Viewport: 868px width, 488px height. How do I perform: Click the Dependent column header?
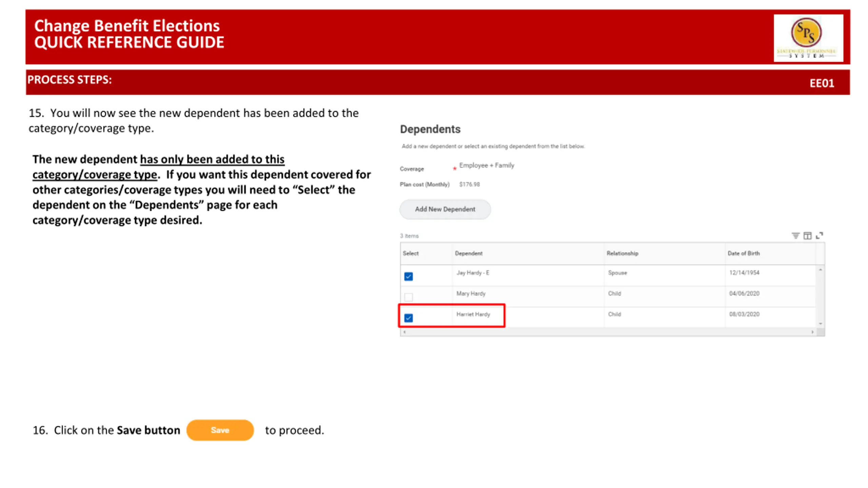[x=469, y=253]
